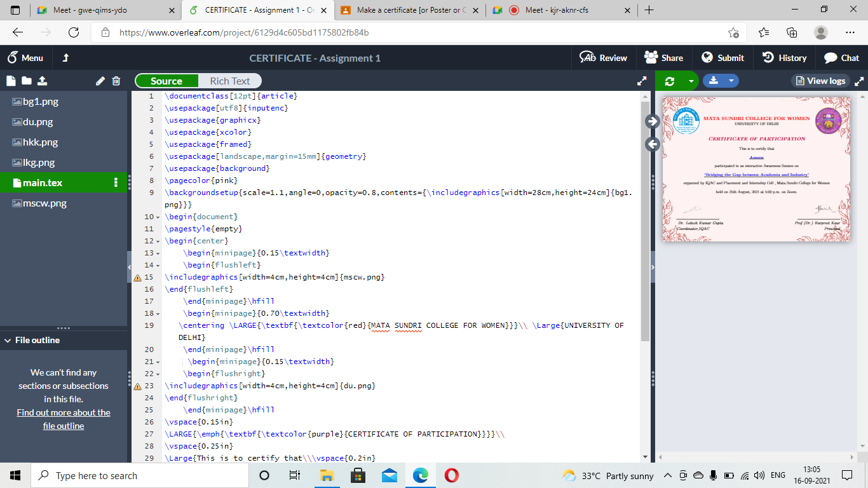Create a new folder icon
Viewport: 868px width, 488px height.
coord(26,81)
